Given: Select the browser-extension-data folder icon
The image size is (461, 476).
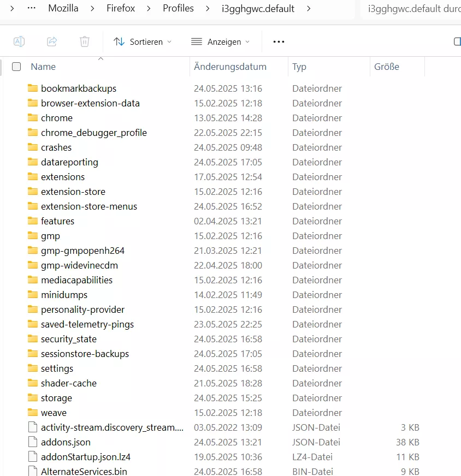Looking at the screenshot, I should 32,103.
